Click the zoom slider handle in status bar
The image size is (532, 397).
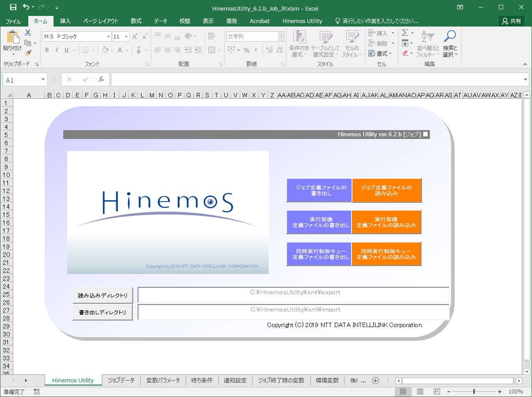click(474, 392)
